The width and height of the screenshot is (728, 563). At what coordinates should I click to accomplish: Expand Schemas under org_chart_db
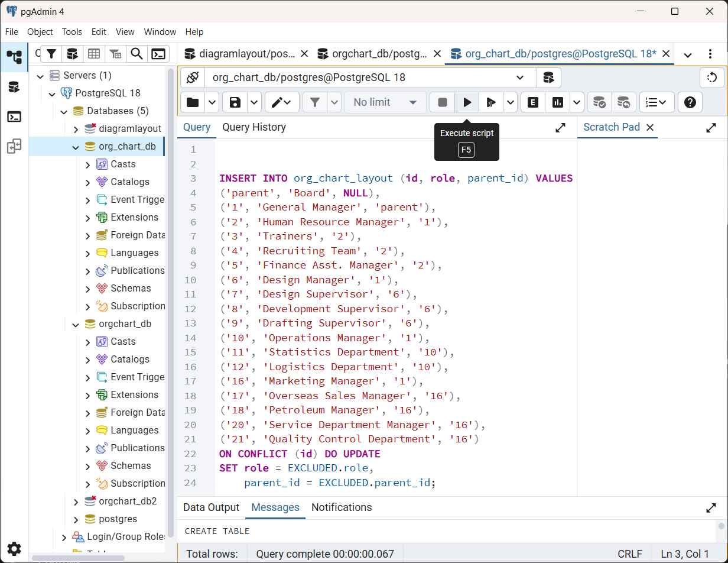[x=87, y=289]
